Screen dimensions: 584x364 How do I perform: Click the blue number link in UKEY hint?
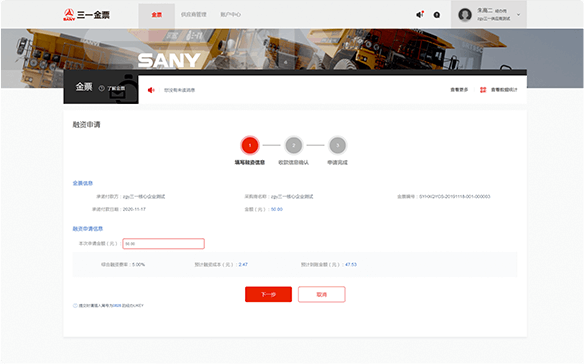(117, 306)
